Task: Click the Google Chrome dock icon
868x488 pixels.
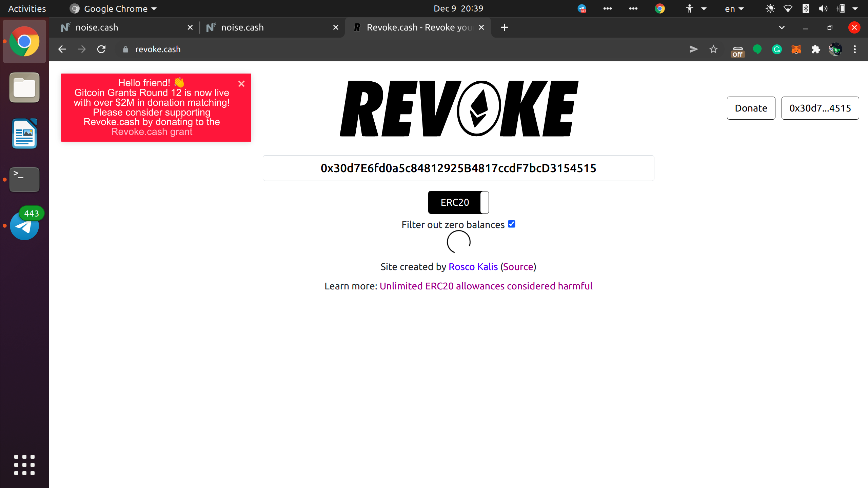Action: click(x=24, y=41)
